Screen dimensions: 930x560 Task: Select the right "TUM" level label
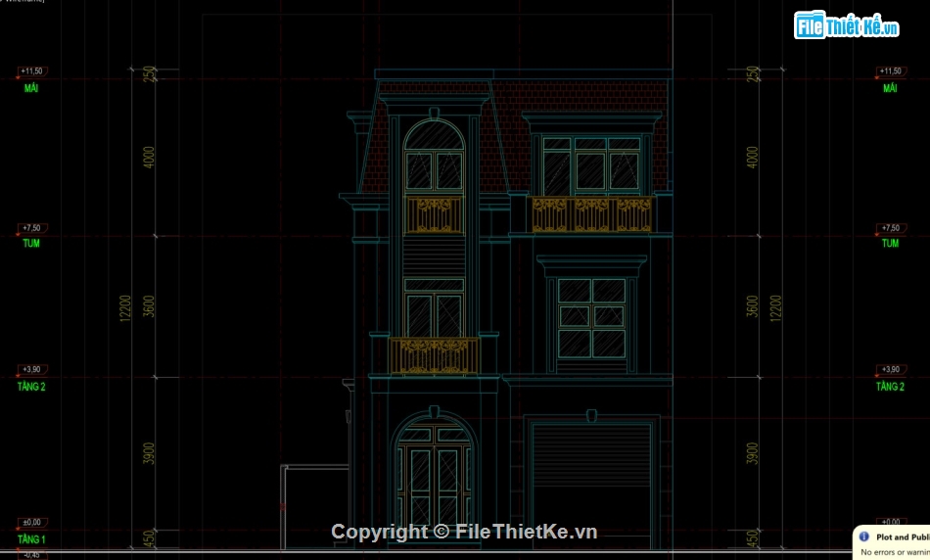(890, 243)
